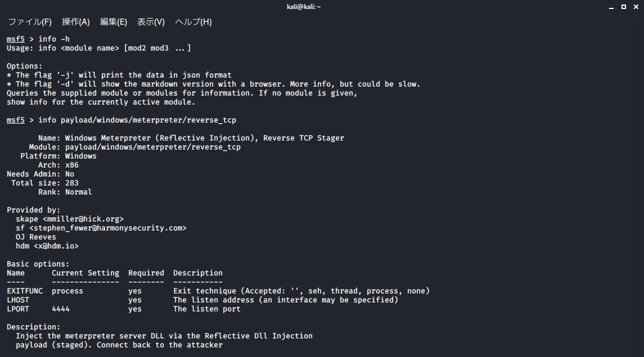Click the second msf5 prompt before info payload

point(16,120)
